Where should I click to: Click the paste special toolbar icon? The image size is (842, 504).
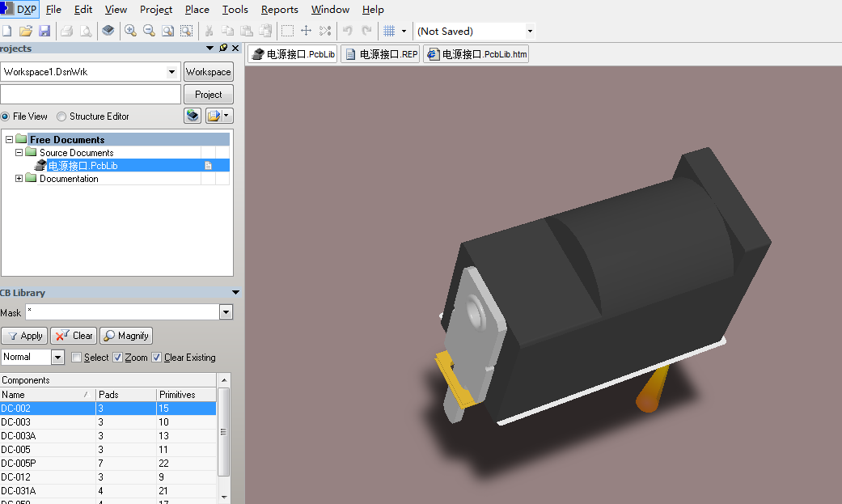point(265,32)
